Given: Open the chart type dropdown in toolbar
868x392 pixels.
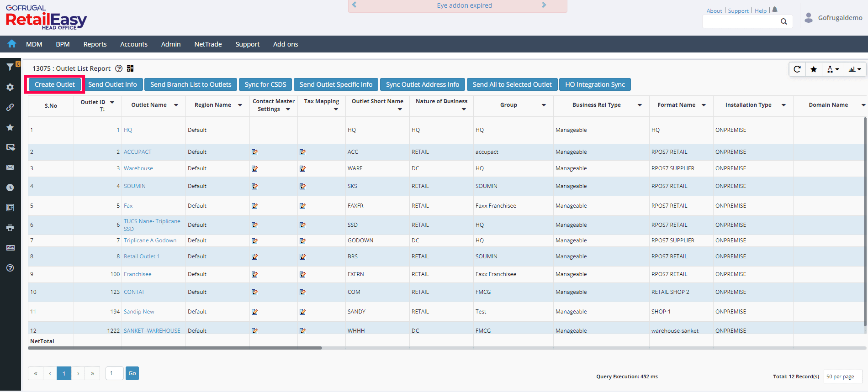Looking at the screenshot, I should point(855,69).
